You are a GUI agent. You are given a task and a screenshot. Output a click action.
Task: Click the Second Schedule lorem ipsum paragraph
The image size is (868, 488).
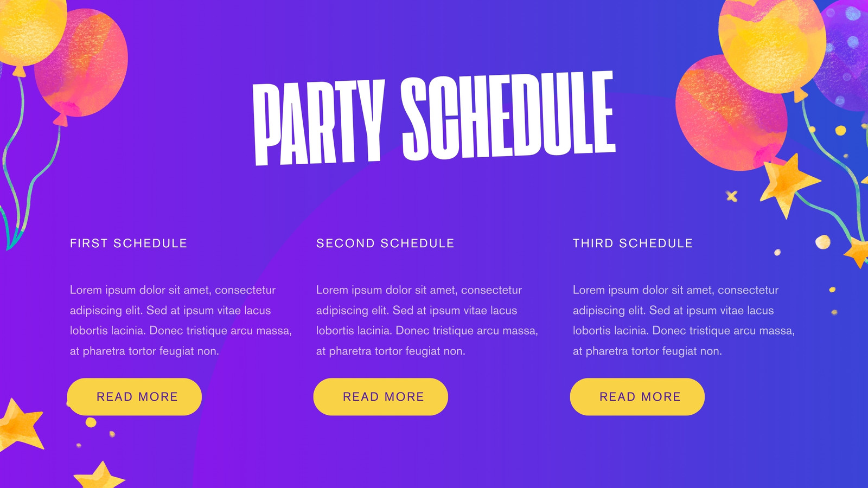coord(427,320)
